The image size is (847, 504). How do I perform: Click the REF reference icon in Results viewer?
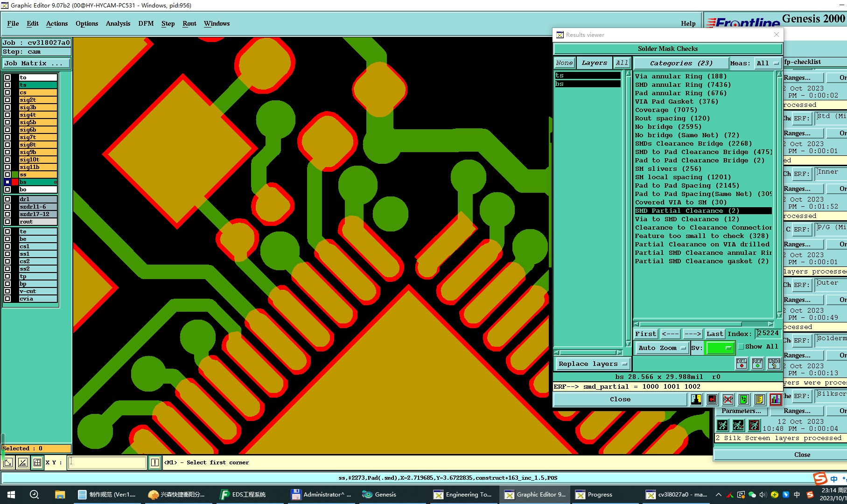click(757, 364)
